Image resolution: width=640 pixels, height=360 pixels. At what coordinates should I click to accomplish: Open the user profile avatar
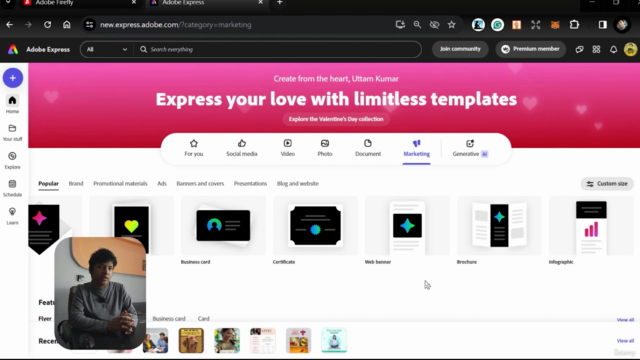click(630, 49)
